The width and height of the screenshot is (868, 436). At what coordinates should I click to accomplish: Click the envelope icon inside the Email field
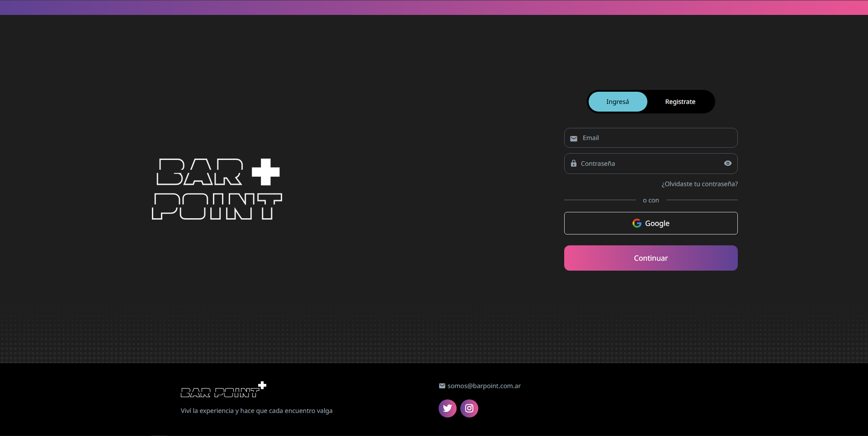[573, 139]
